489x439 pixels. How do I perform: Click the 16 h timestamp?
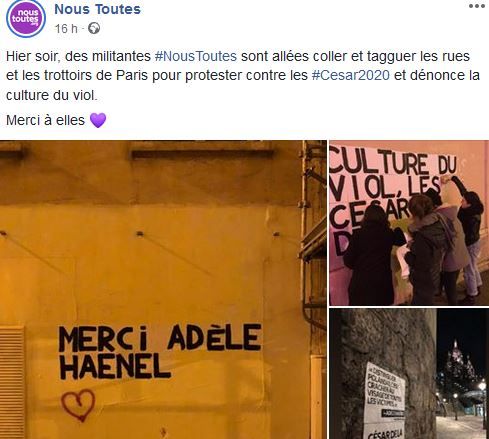pyautogui.click(x=66, y=29)
